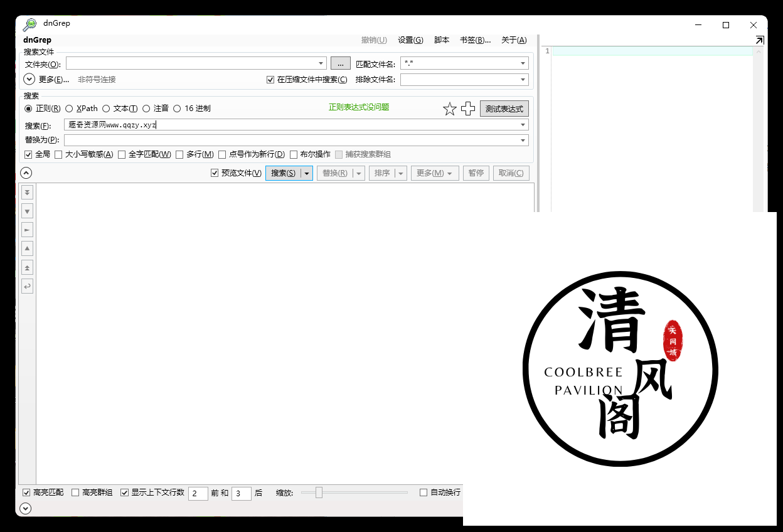
Task: Select the 正则 regex radio button
Action: (x=28, y=109)
